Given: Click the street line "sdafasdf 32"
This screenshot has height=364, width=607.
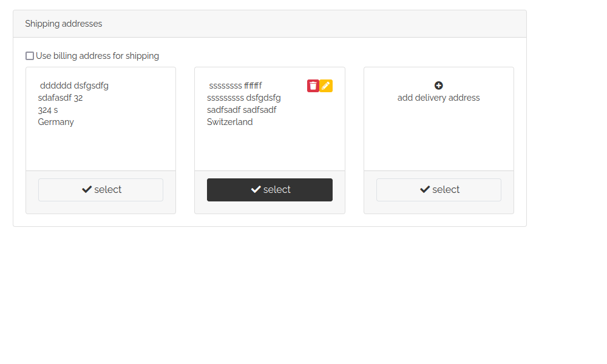Looking at the screenshot, I should (60, 98).
